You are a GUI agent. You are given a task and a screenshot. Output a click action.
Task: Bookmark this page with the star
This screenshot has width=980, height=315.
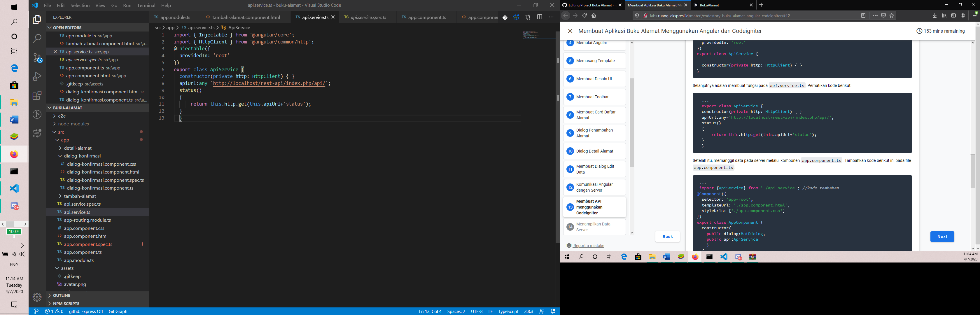pyautogui.click(x=892, y=15)
